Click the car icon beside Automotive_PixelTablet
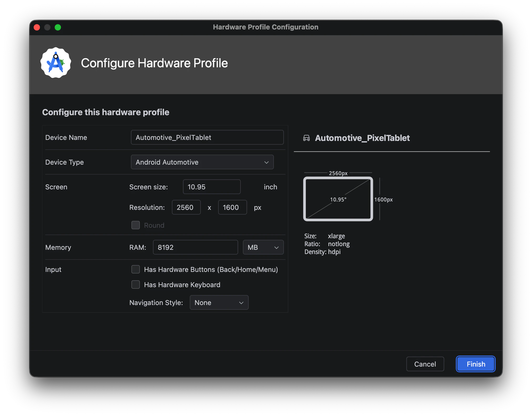This screenshot has width=532, height=416. pos(306,138)
